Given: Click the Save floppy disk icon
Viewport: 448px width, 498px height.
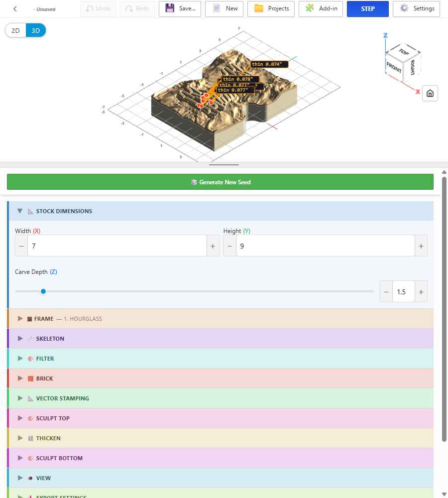Looking at the screenshot, I should 170,8.
